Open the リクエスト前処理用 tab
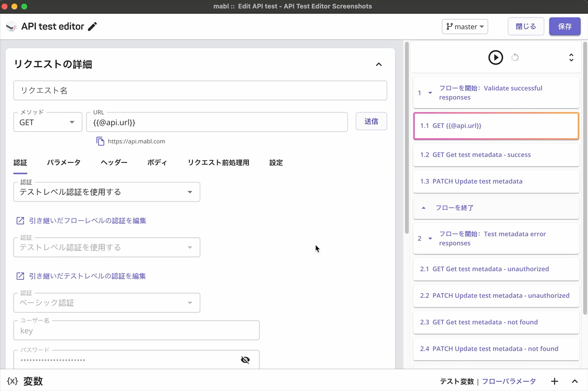 coord(218,162)
